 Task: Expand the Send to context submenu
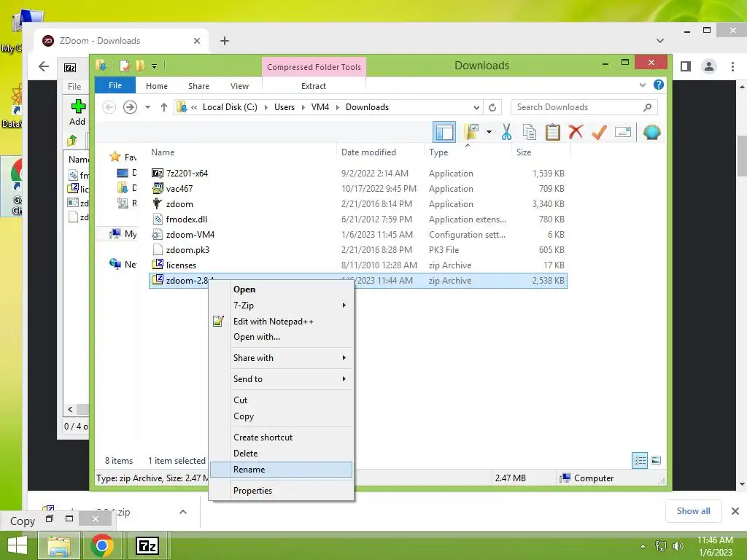(x=281, y=379)
